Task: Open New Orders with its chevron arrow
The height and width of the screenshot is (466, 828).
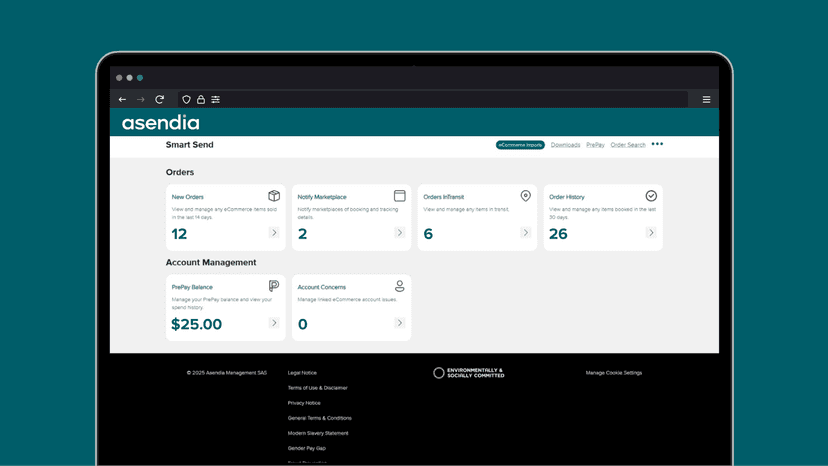Action: pos(274,232)
